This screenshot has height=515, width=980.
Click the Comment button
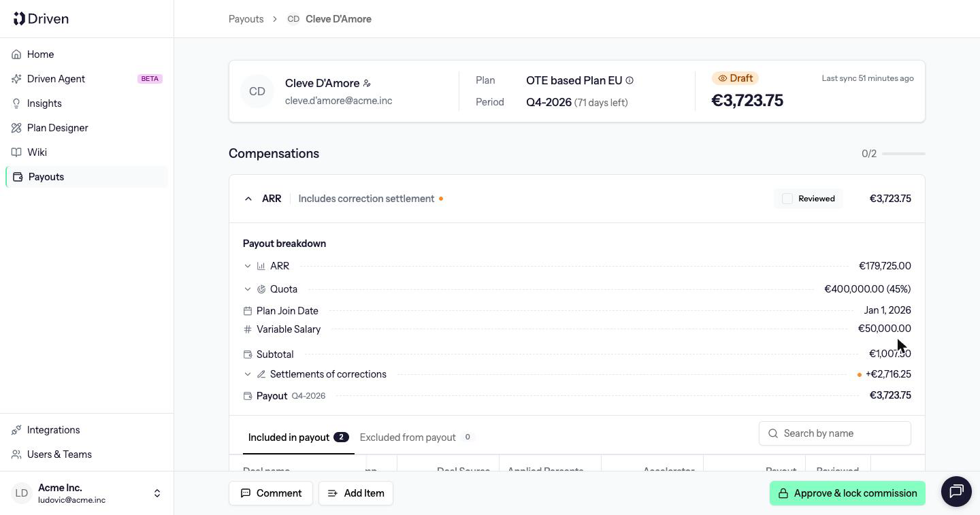[x=271, y=493]
